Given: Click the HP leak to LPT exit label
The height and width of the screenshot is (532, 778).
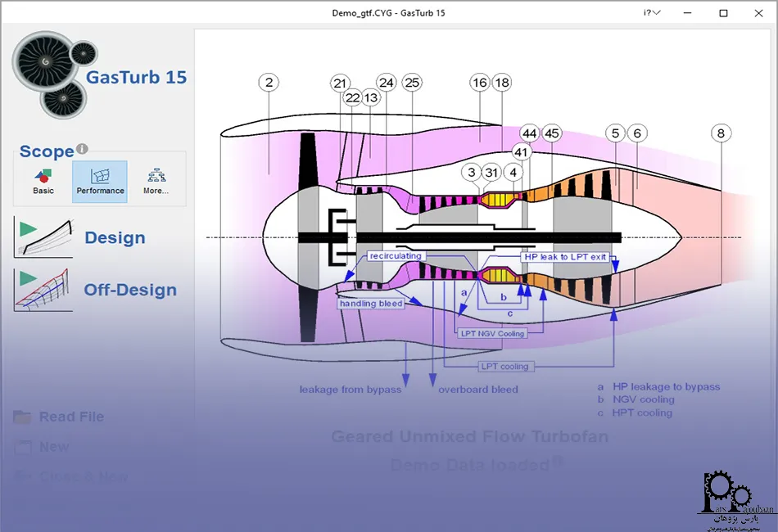Looking at the screenshot, I should click(x=565, y=257).
